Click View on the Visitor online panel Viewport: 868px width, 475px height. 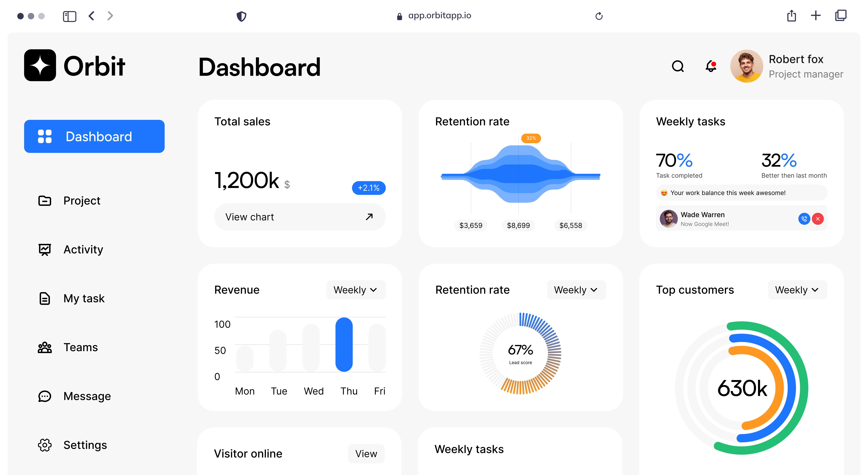[366, 453]
